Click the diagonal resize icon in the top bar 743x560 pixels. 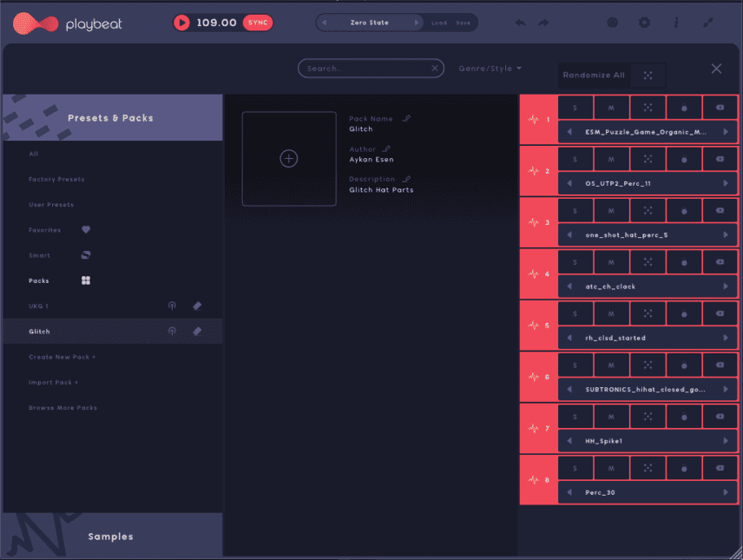708,23
